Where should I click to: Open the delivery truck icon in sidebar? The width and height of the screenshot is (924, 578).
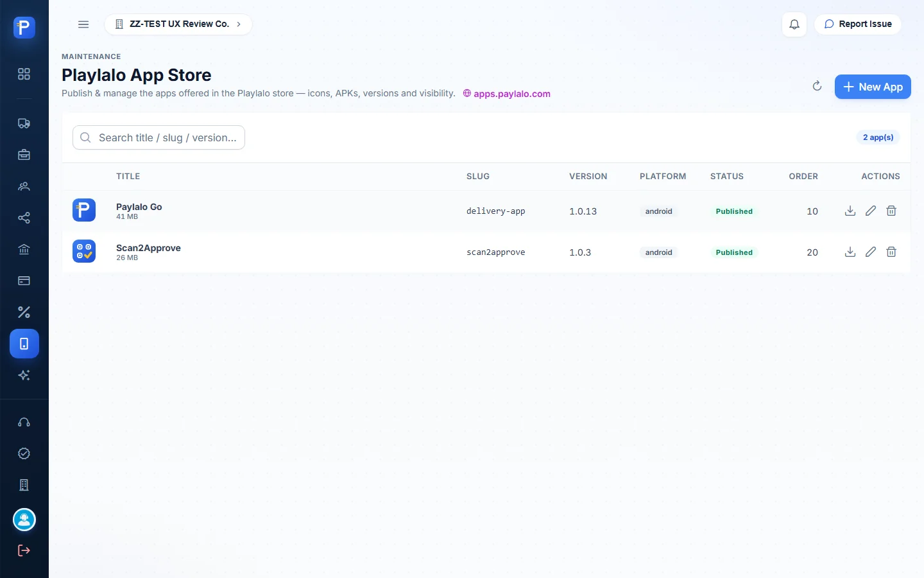24,123
